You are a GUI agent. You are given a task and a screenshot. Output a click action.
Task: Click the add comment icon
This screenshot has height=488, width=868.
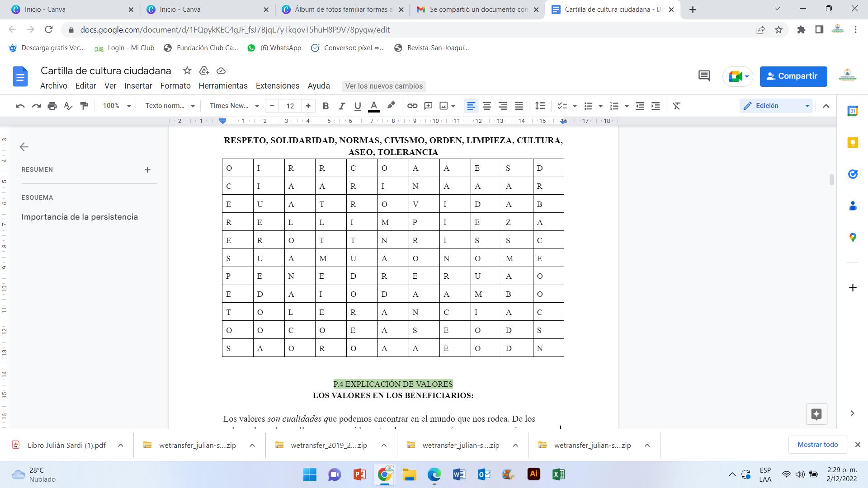click(x=428, y=106)
